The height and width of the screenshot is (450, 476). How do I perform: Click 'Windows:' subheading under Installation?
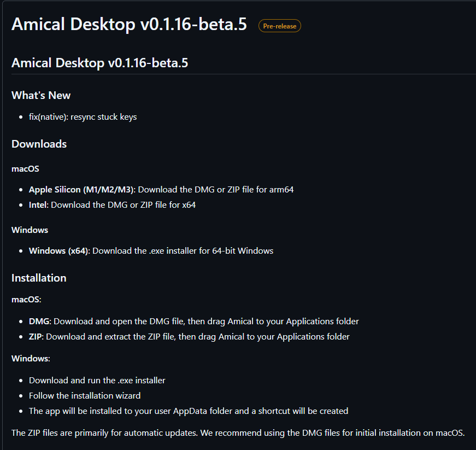click(x=31, y=358)
